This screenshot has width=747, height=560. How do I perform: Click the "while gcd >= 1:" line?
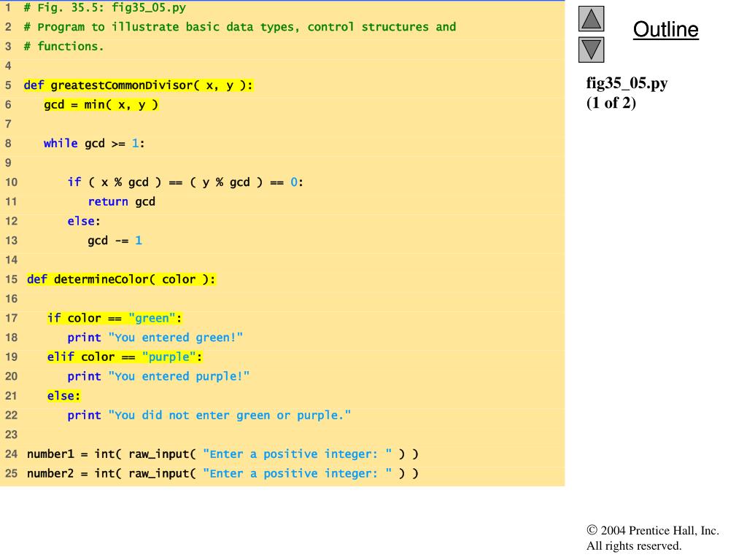(x=94, y=144)
